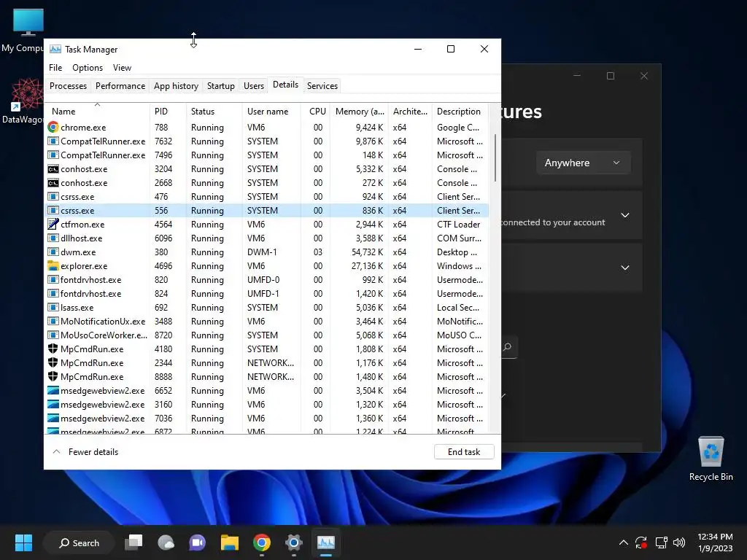Viewport: 747px width, 560px height.
Task: Open File Explorer from the taskbar
Action: click(x=230, y=542)
